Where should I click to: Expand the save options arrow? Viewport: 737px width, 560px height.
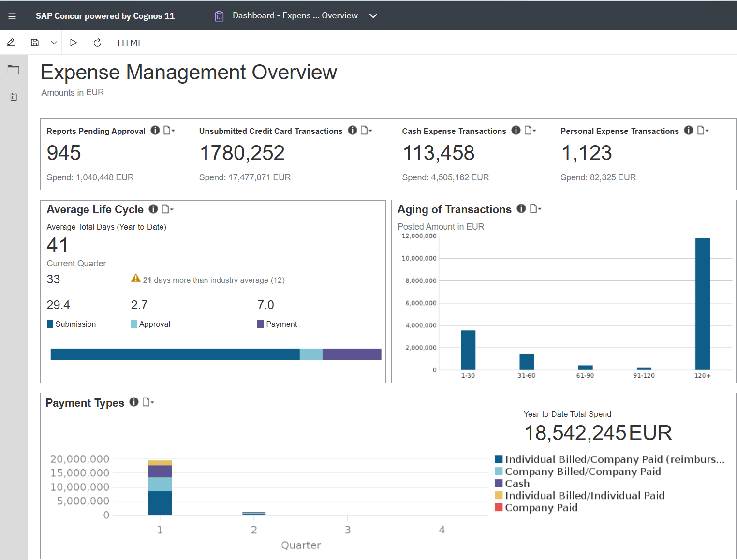coord(54,43)
